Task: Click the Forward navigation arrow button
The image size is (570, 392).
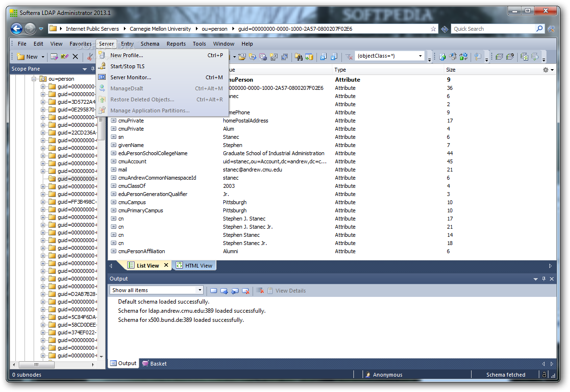Action: click(x=30, y=28)
